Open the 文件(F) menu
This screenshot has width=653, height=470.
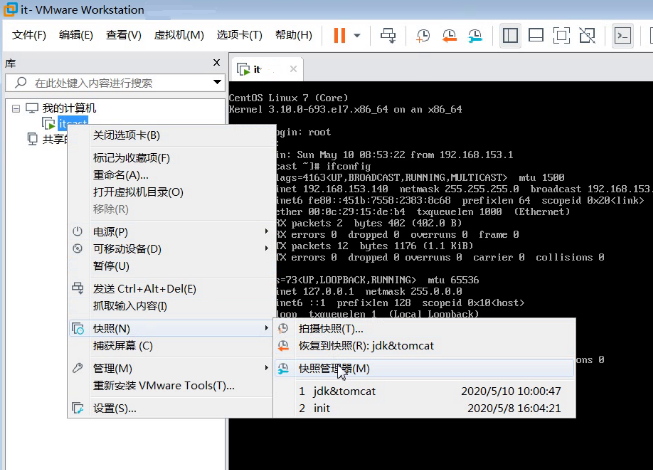tap(29, 35)
